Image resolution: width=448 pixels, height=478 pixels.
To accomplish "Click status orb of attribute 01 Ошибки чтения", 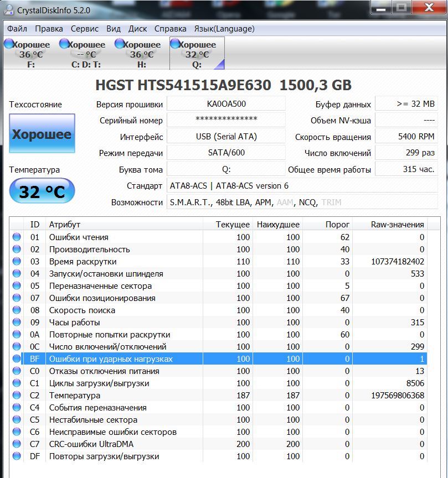I will 17,237.
